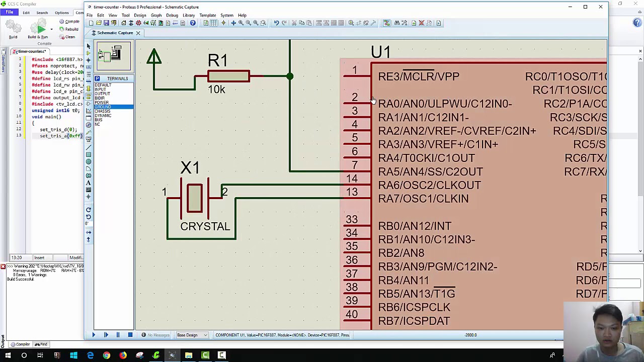Click Rotate Anti-Clockwise icon in left toolbar
The image size is (644, 362).
click(89, 217)
